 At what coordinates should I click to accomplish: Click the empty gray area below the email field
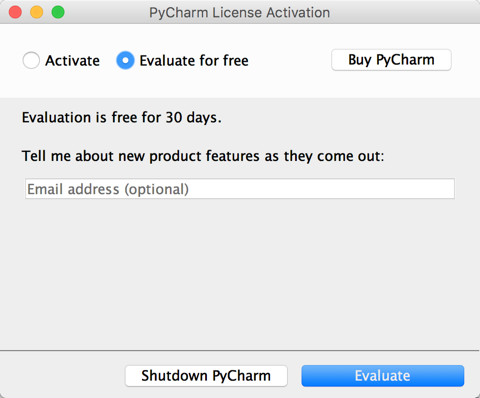point(240,273)
